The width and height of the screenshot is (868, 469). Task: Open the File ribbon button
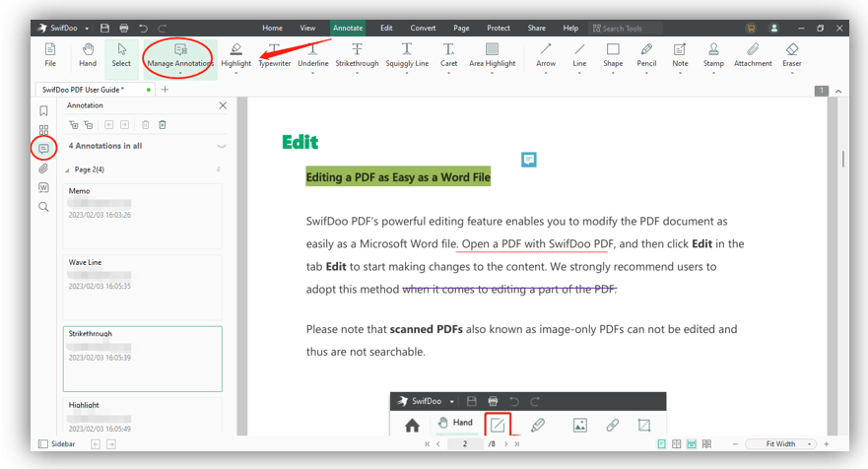(x=50, y=55)
